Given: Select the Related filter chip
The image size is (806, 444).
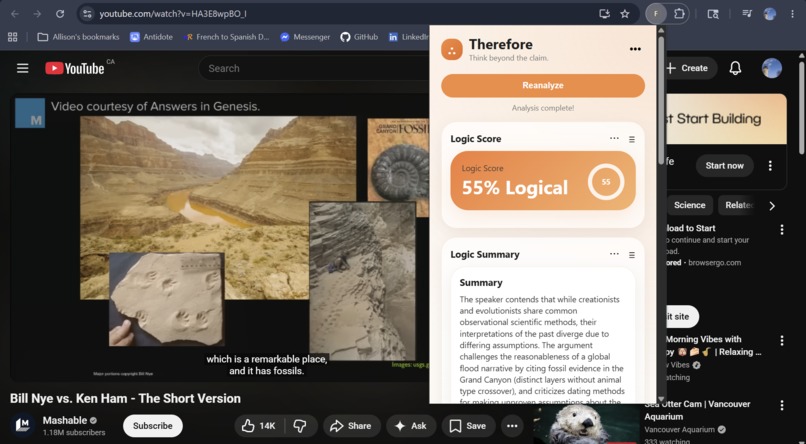Looking at the screenshot, I should point(736,205).
